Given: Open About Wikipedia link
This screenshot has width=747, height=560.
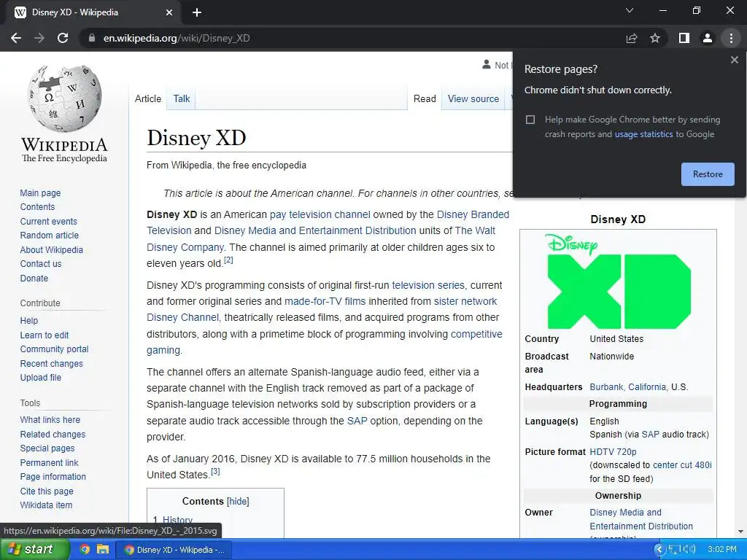Looking at the screenshot, I should (x=52, y=249).
